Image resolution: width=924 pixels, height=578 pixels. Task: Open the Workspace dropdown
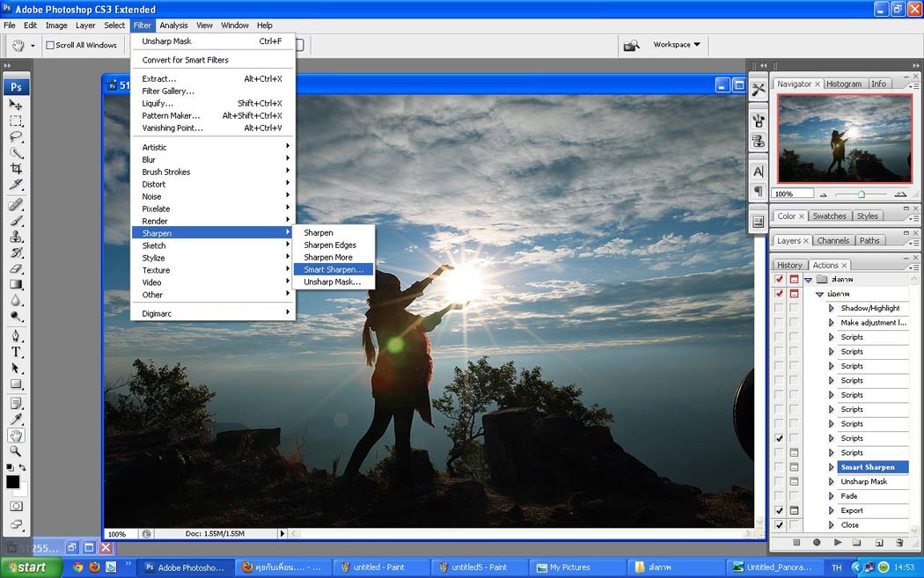tap(677, 45)
